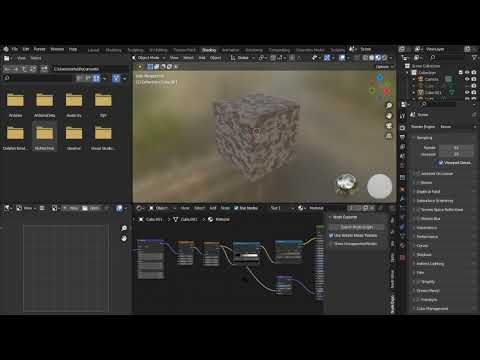Viewport: 480px width, 360px height.
Task: Open the file browser editor type selector
Action: click(x=7, y=58)
